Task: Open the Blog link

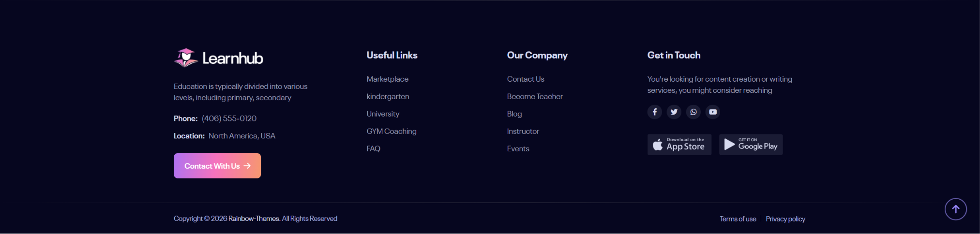Action: 514,114
